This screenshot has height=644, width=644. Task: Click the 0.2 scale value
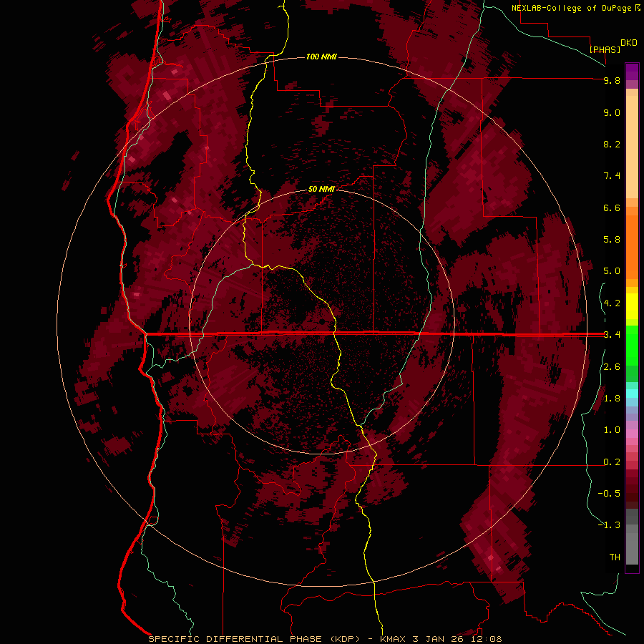[x=612, y=462]
